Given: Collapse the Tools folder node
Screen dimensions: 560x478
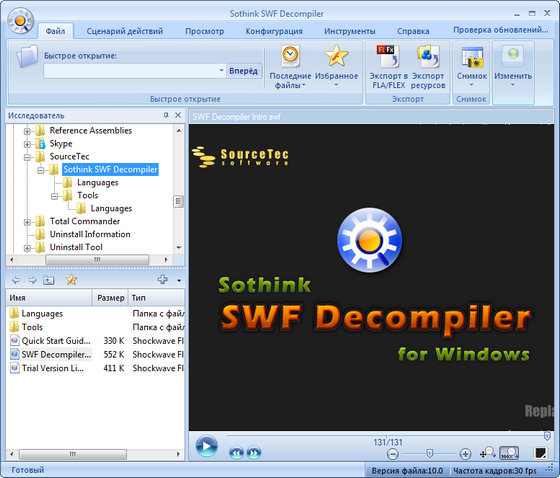Looking at the screenshot, I should pyautogui.click(x=54, y=196).
